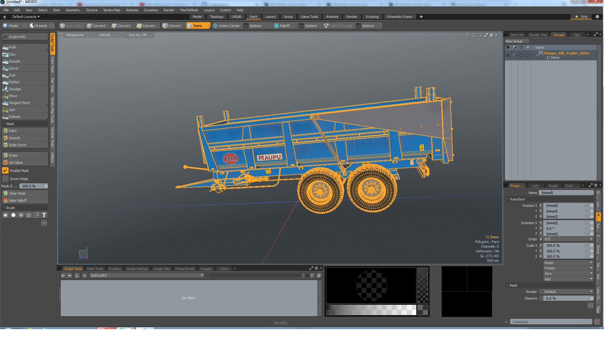Select the soft round brush tip

pyautogui.click(x=5, y=215)
